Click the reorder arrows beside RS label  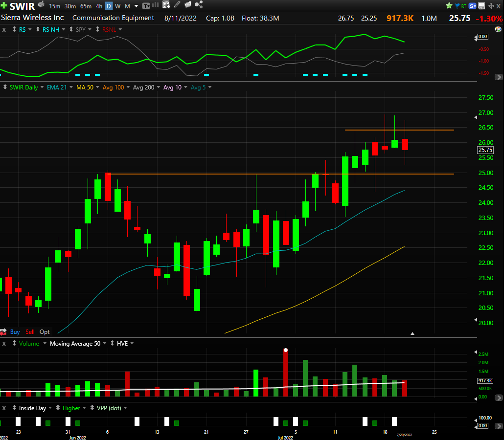coord(15,29)
